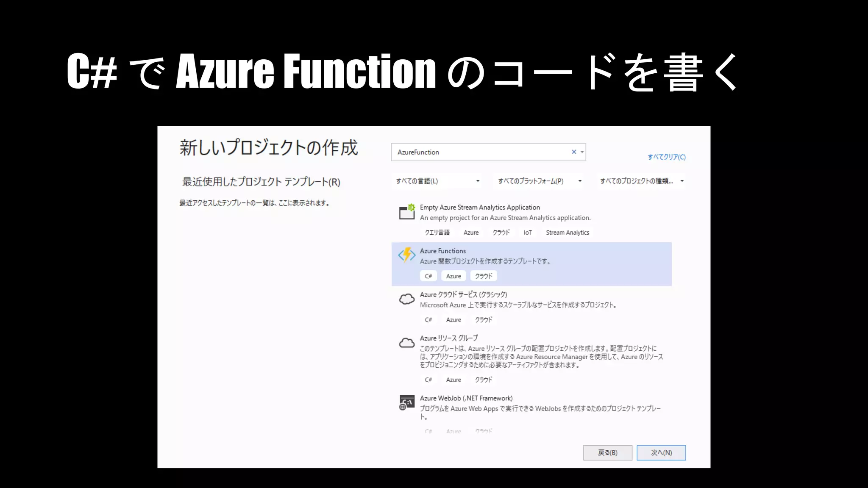The width and height of the screenshot is (868, 488).
Task: Click クラウド tag under Azure リソース グループ
Action: pos(484,380)
